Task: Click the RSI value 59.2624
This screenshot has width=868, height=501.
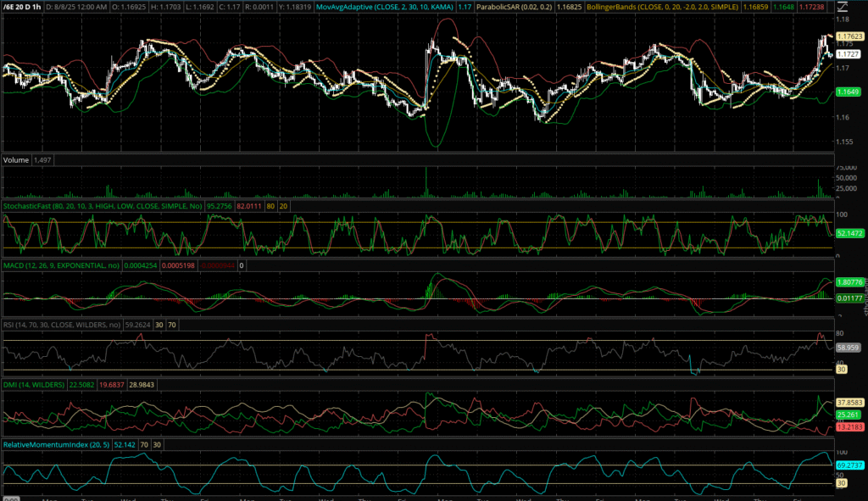Action: click(x=137, y=325)
